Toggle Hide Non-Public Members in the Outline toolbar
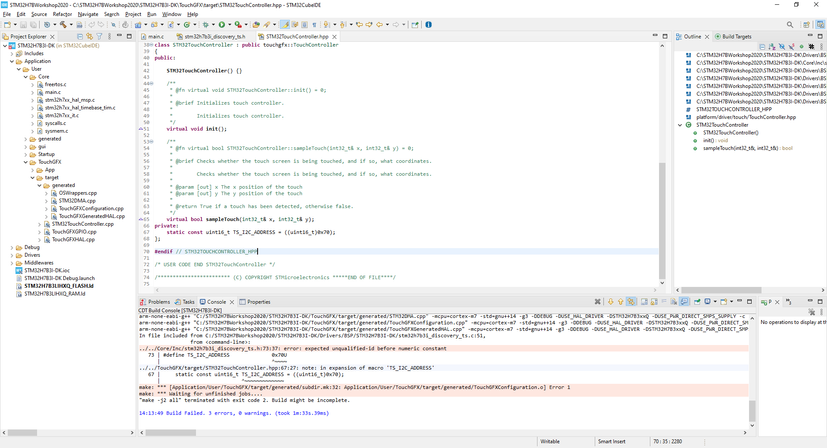The width and height of the screenshot is (827, 448). click(x=802, y=47)
